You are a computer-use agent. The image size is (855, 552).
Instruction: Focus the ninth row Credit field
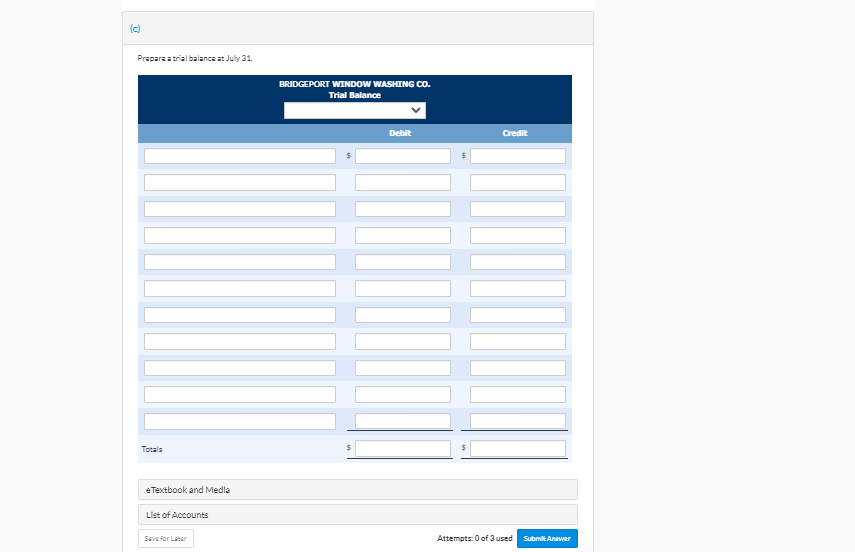pyautogui.click(x=518, y=368)
